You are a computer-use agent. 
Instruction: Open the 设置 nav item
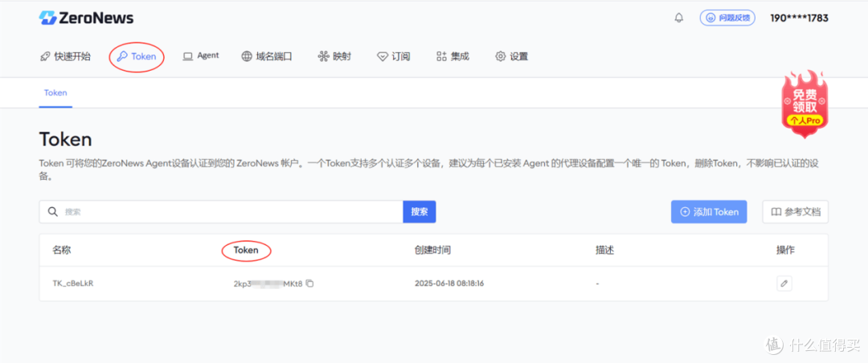pyautogui.click(x=511, y=56)
